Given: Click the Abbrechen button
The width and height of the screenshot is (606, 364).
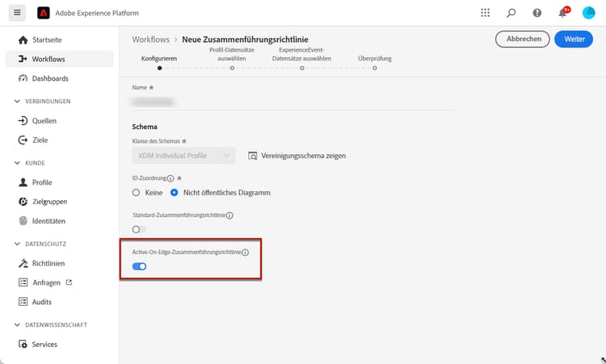Looking at the screenshot, I should pyautogui.click(x=523, y=39).
